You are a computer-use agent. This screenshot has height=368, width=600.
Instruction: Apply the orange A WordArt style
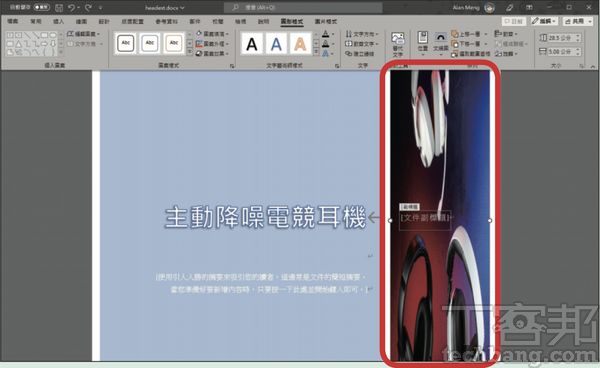click(300, 44)
